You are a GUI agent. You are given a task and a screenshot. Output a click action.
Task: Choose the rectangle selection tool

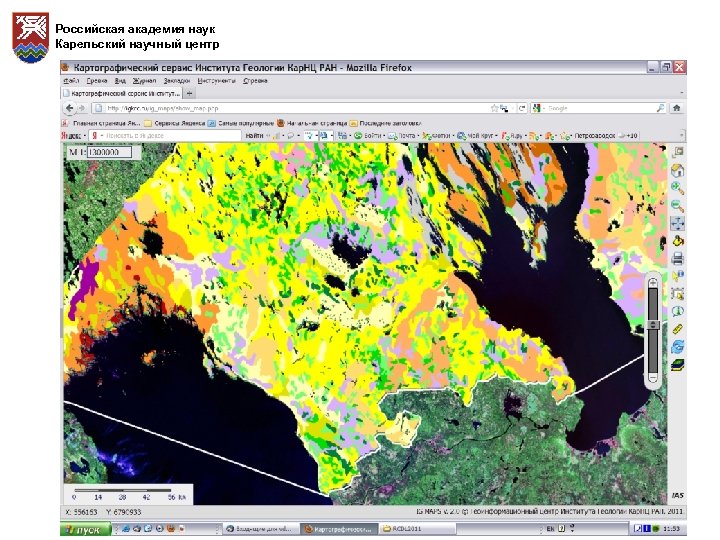(678, 293)
